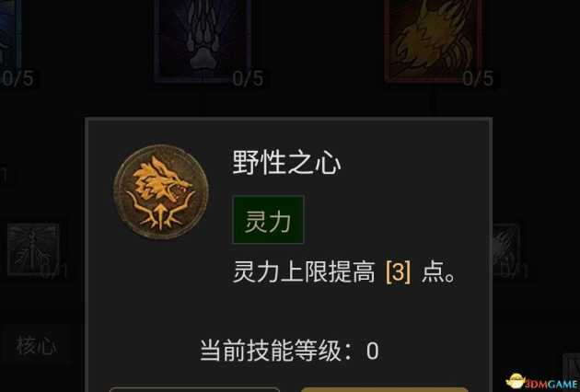Select the dimmed skill icon on the right edge

(x=506, y=248)
